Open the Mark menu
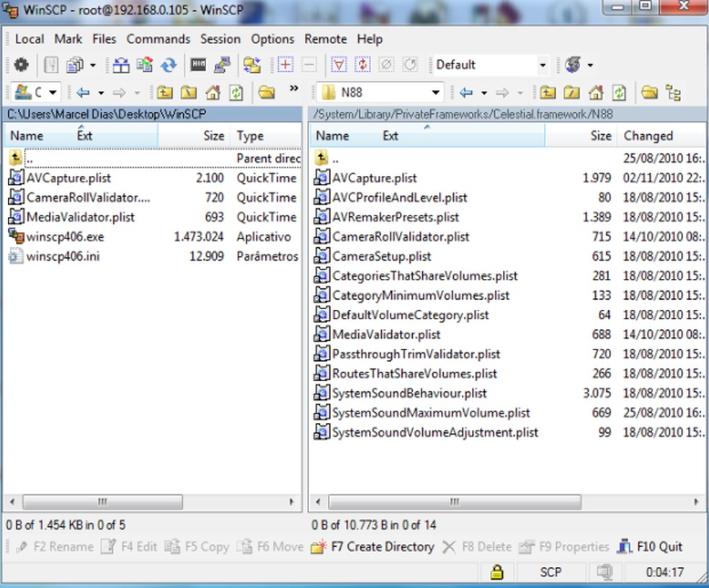709x588 pixels. pos(68,39)
